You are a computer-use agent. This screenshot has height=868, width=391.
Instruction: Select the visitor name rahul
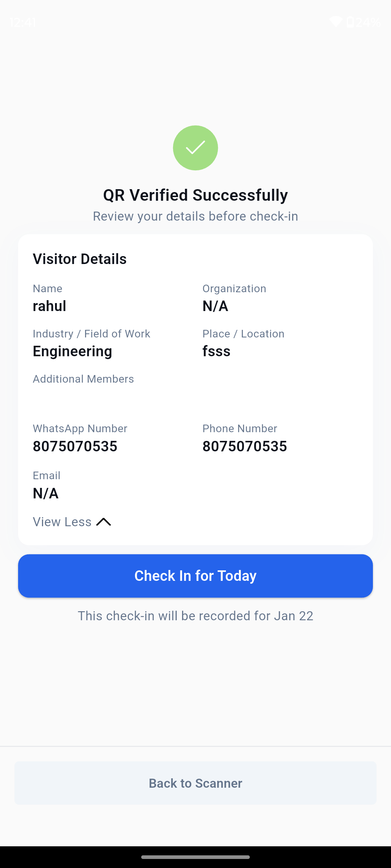pyautogui.click(x=50, y=306)
